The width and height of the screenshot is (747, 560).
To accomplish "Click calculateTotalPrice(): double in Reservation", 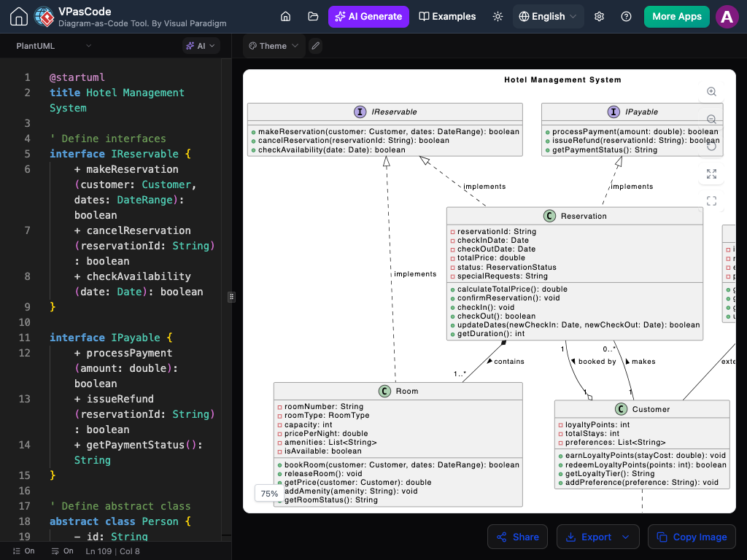I will tap(512, 289).
